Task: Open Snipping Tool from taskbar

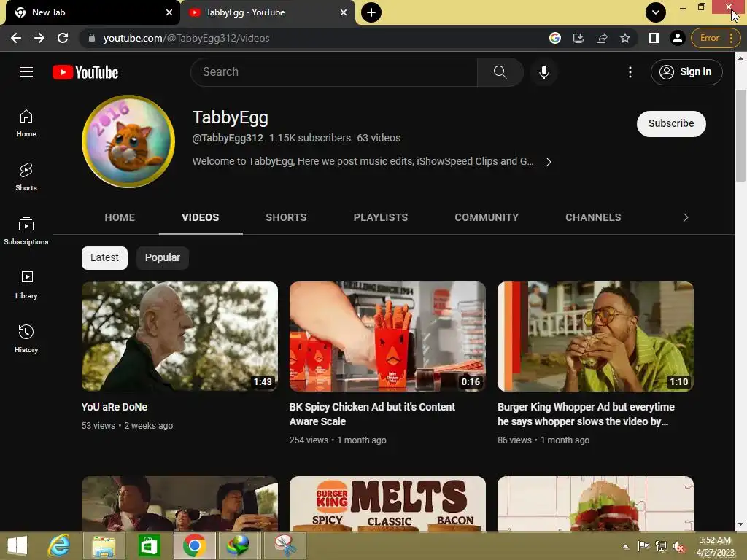Action: coord(285,545)
